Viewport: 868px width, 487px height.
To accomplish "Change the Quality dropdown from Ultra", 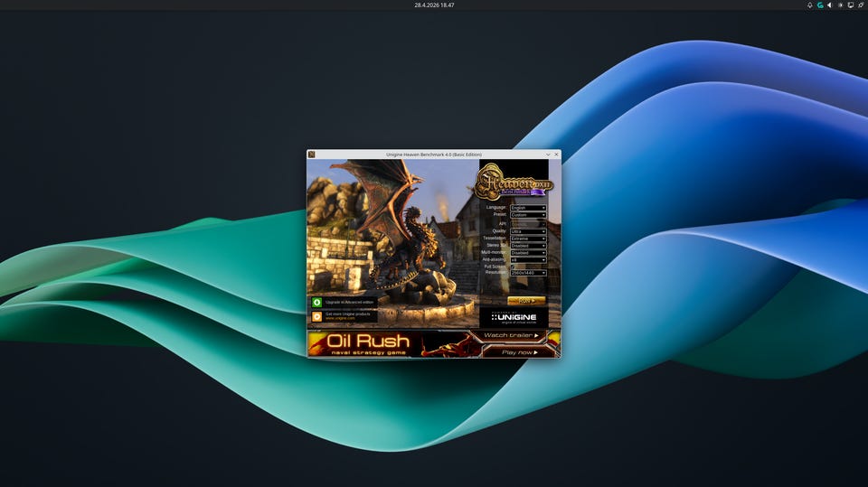I will pos(528,231).
